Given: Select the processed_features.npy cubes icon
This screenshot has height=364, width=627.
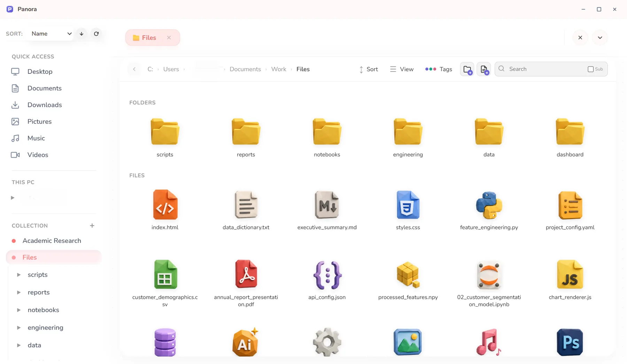Looking at the screenshot, I should (408, 275).
